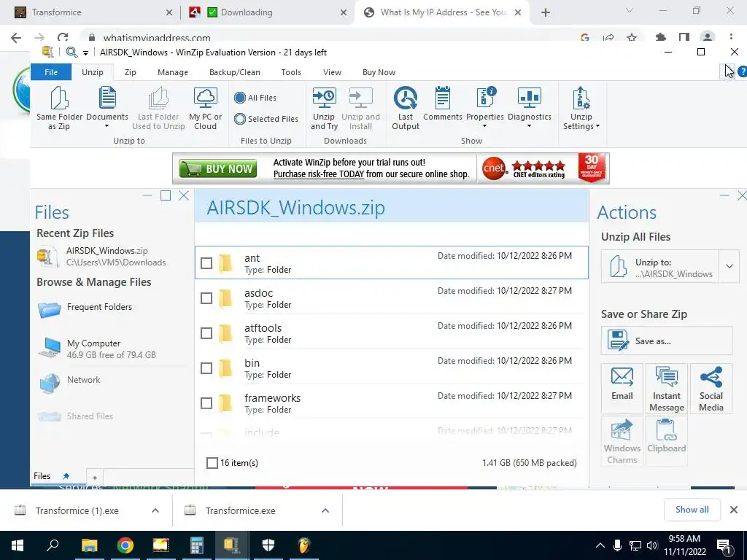This screenshot has height=560, width=747.
Task: Expand the Unzip to destination dropdown
Action: tap(729, 266)
